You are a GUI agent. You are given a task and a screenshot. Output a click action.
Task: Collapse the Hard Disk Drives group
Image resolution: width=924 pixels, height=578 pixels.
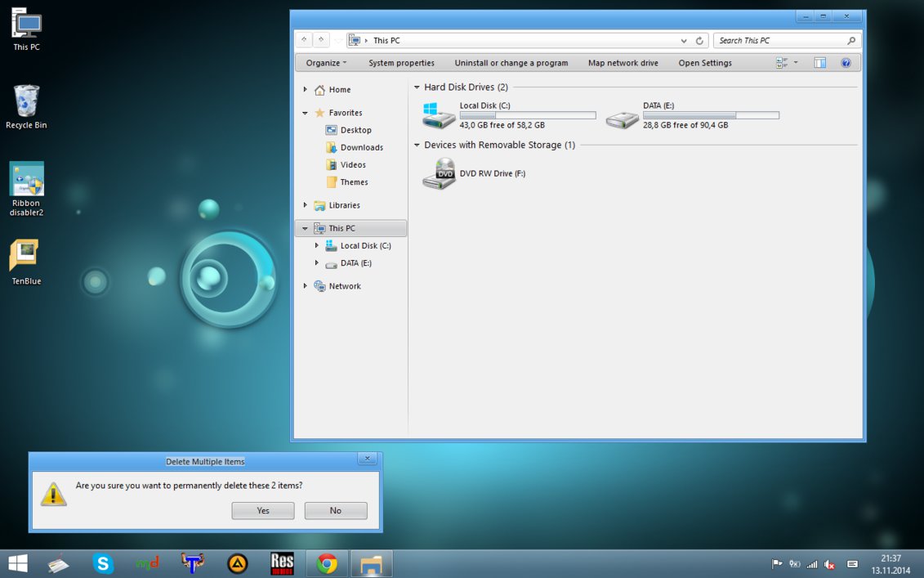point(417,87)
